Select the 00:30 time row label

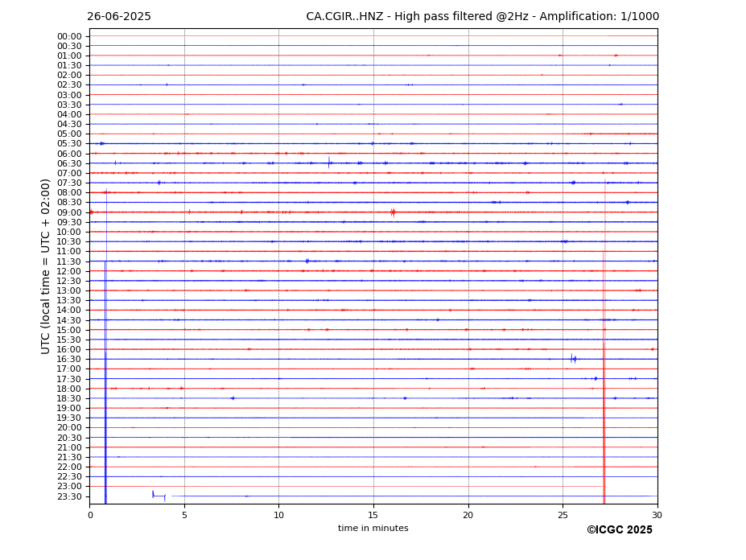[x=69, y=46]
